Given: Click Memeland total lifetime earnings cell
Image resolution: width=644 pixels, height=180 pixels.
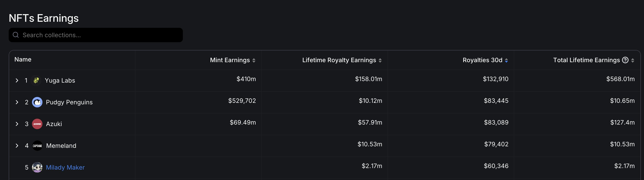Looking at the screenshot, I should [622, 144].
